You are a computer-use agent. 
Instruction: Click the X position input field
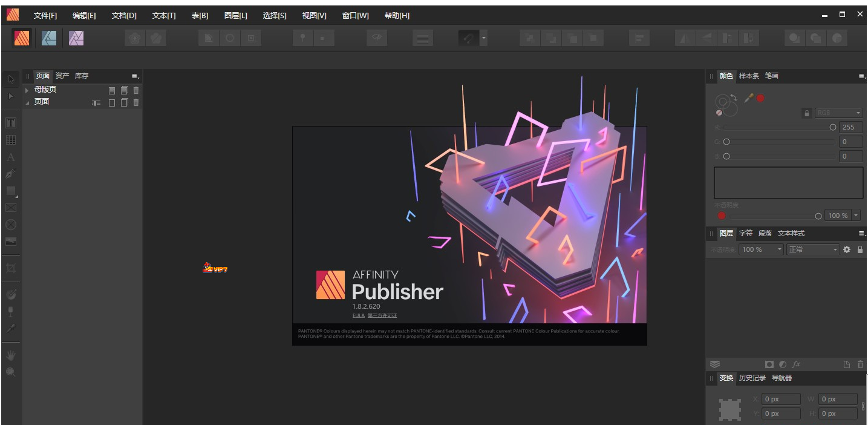click(781, 399)
